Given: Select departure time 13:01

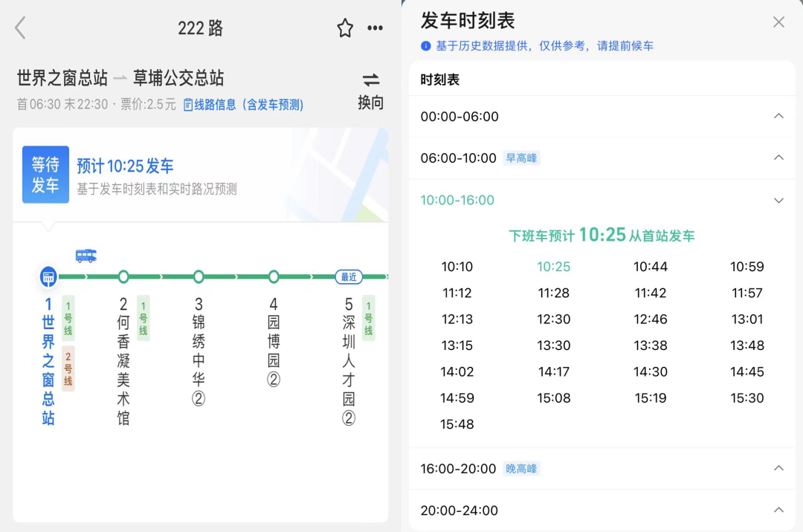Looking at the screenshot, I should (x=747, y=319).
